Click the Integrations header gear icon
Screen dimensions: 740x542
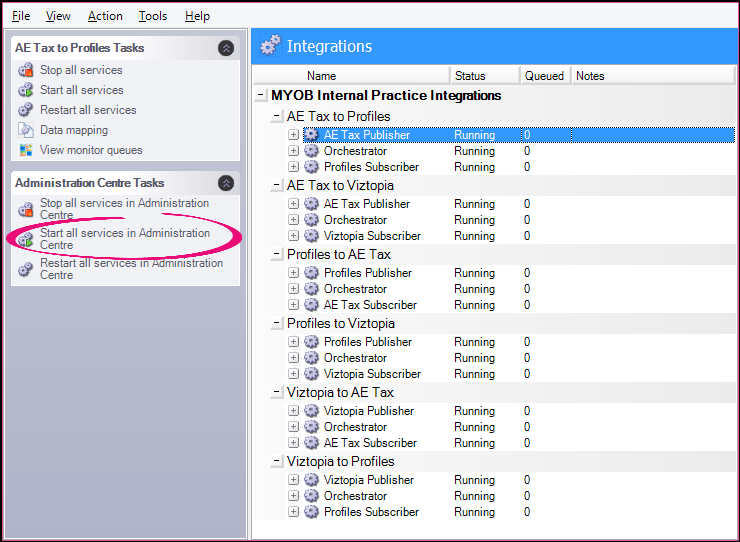[270, 46]
